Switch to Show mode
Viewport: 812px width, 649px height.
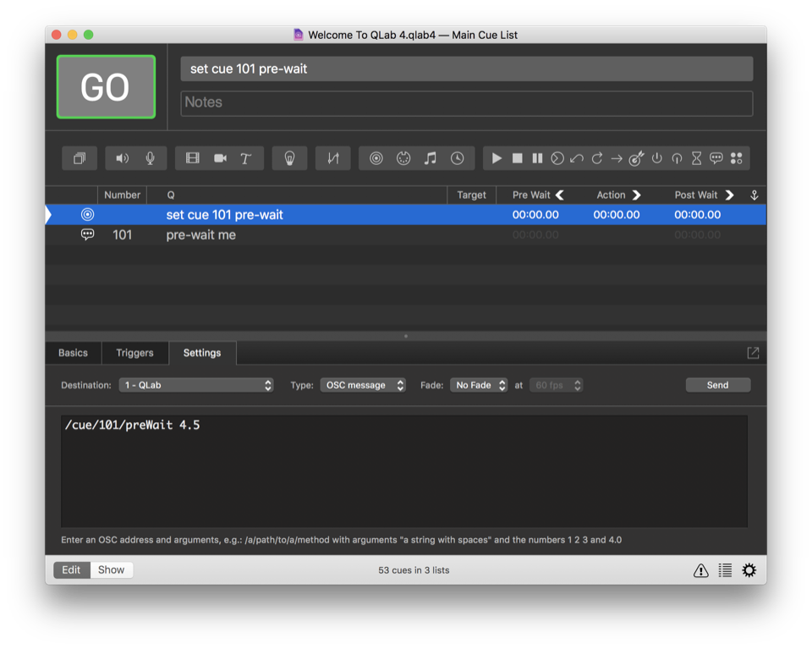click(111, 570)
